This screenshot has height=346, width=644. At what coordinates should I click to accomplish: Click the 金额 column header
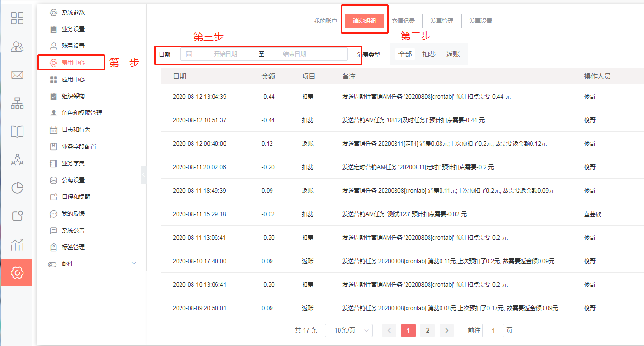(x=268, y=76)
